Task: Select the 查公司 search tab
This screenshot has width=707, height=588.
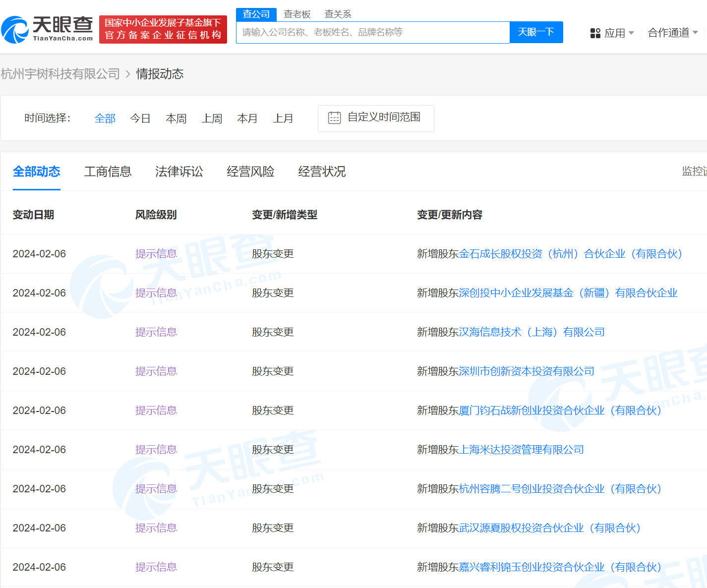Action: click(256, 14)
